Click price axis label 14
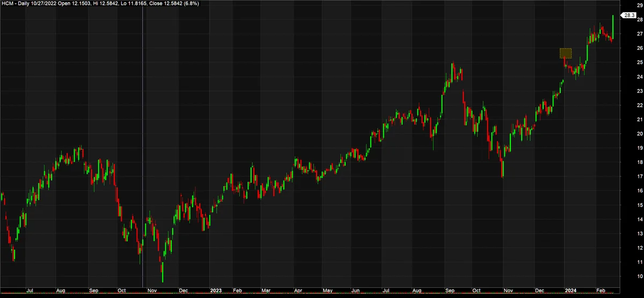 pos(639,219)
